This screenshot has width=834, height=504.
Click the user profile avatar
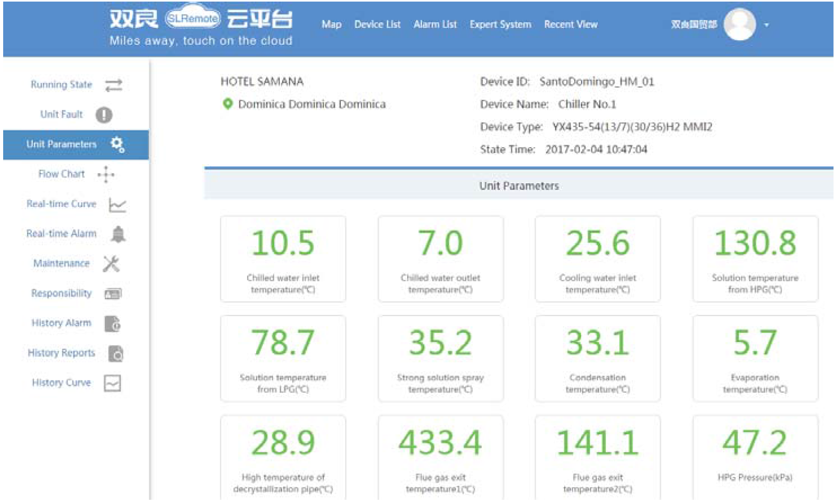point(739,24)
